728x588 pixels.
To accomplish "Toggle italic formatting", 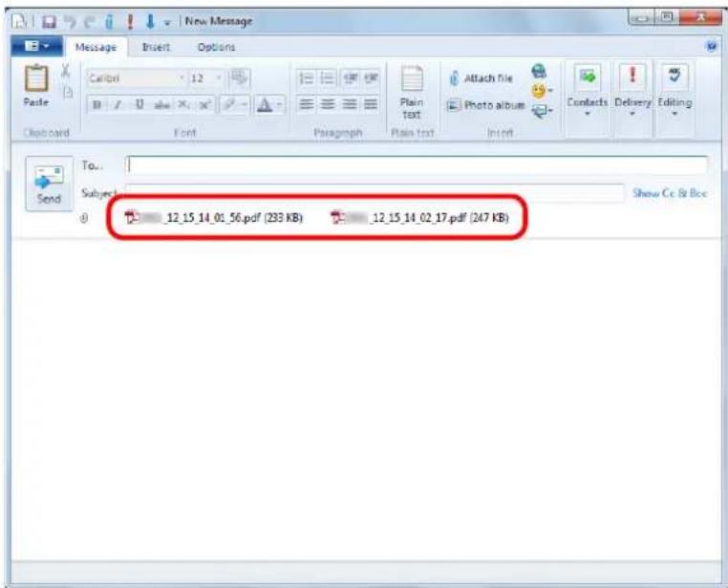I will pyautogui.click(x=118, y=105).
